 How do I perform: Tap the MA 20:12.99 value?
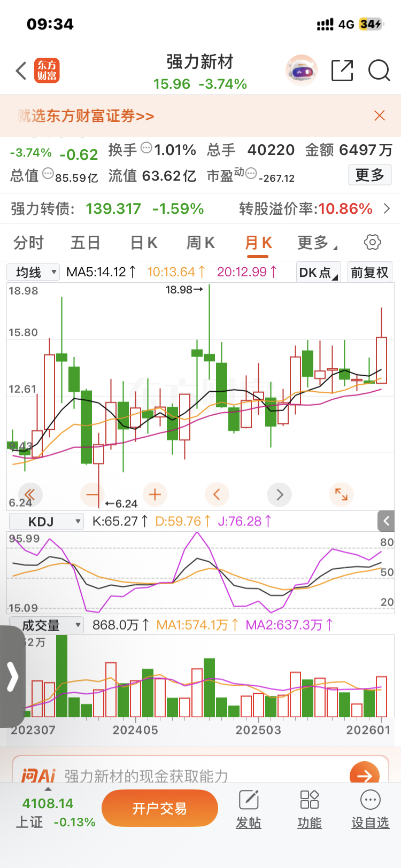click(247, 272)
